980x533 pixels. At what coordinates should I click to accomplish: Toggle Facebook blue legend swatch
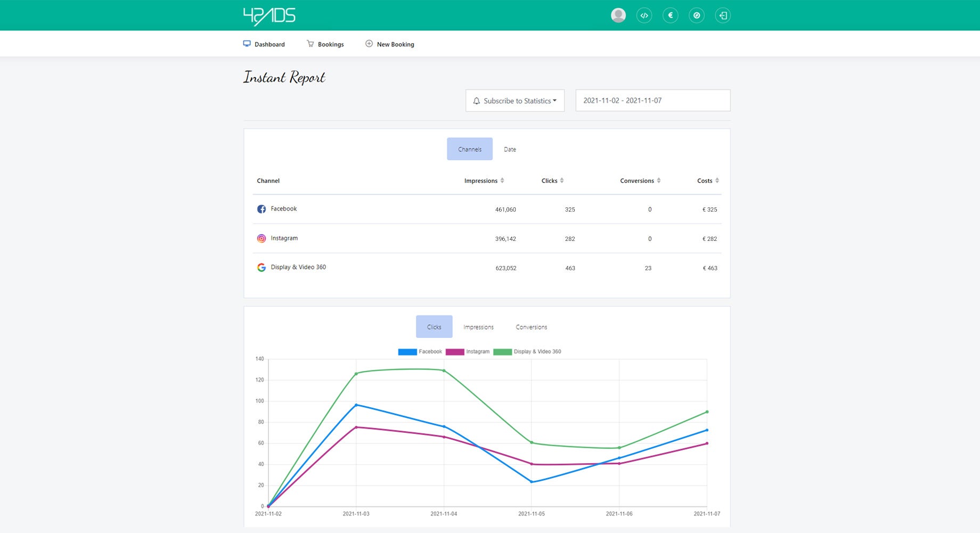[407, 352]
